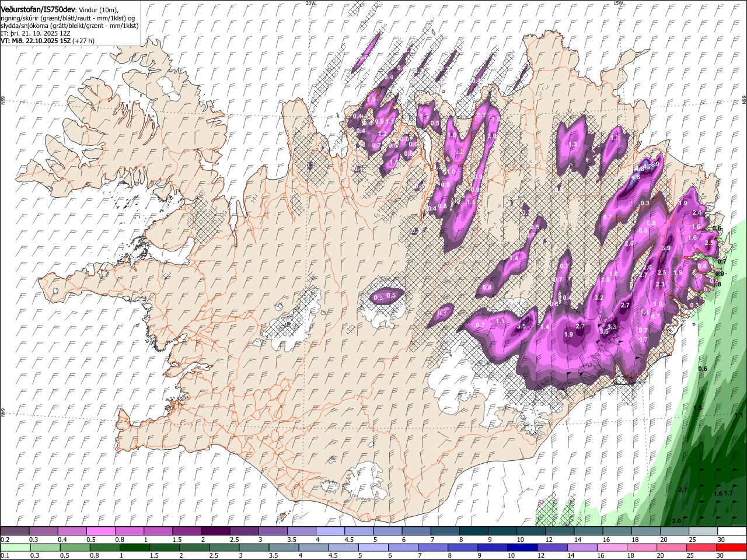747x560 pixels.
Task: Select the 'slydda/snjókoma' legend description line
Action: point(69,26)
